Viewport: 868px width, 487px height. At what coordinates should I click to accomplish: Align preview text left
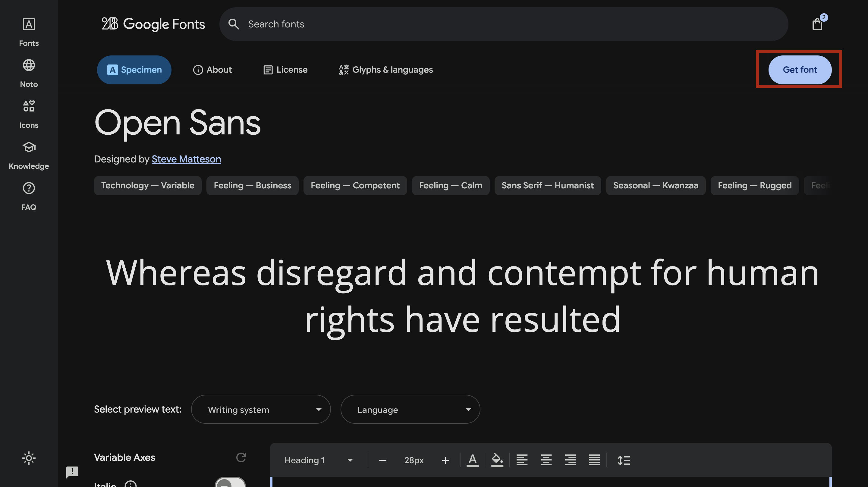522,460
